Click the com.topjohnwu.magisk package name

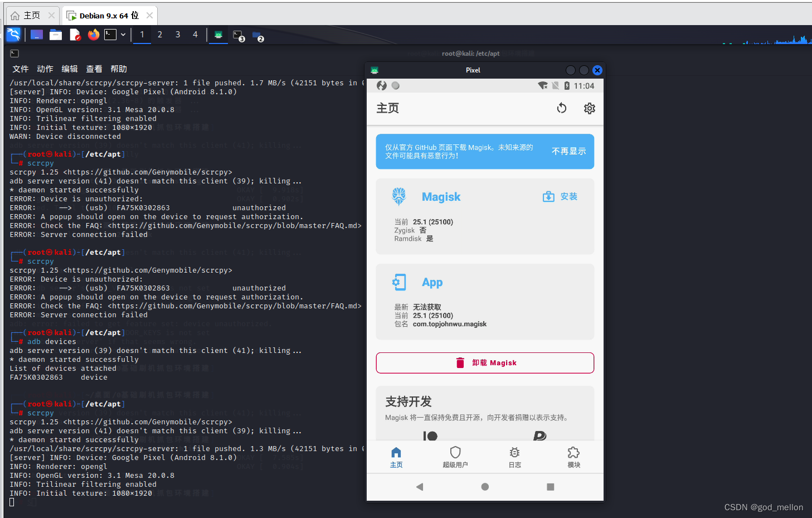(450, 324)
